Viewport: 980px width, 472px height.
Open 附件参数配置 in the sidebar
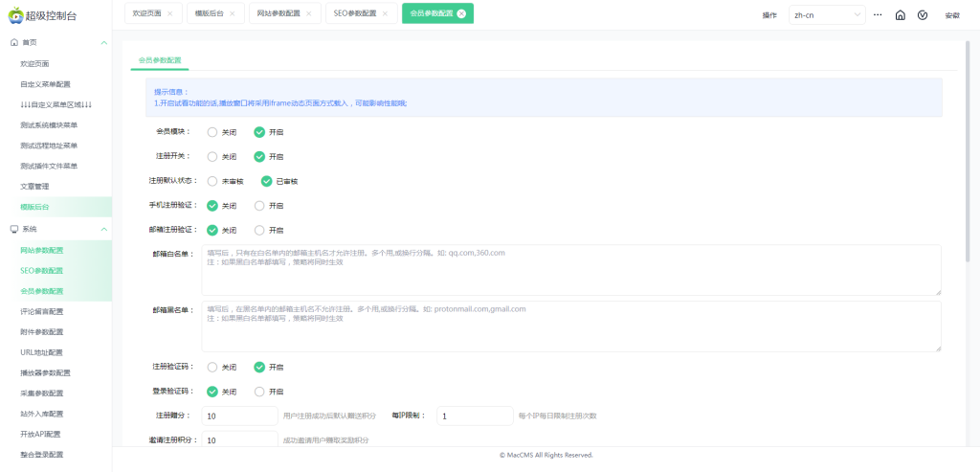(56, 332)
